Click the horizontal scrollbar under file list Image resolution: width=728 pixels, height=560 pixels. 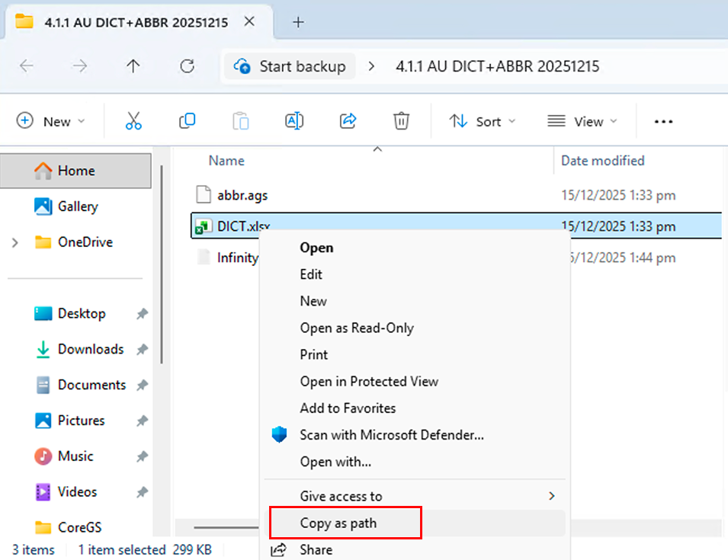[226, 527]
